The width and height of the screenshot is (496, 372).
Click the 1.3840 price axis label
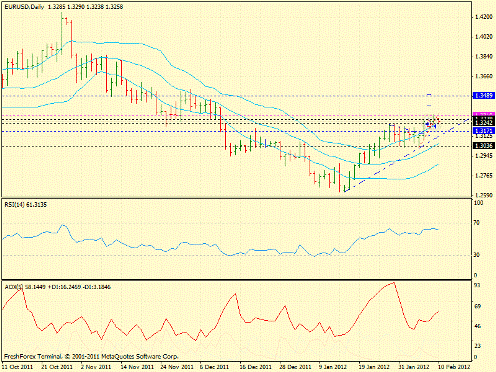tap(484, 57)
